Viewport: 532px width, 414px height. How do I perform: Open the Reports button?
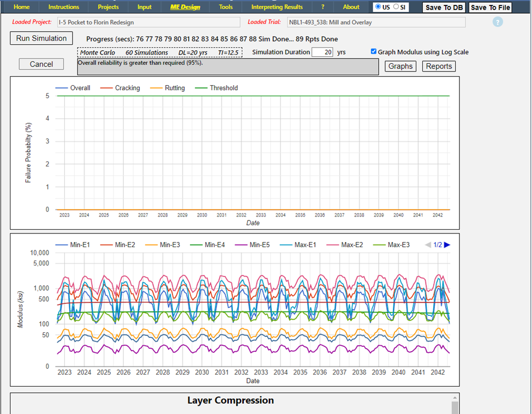click(439, 66)
